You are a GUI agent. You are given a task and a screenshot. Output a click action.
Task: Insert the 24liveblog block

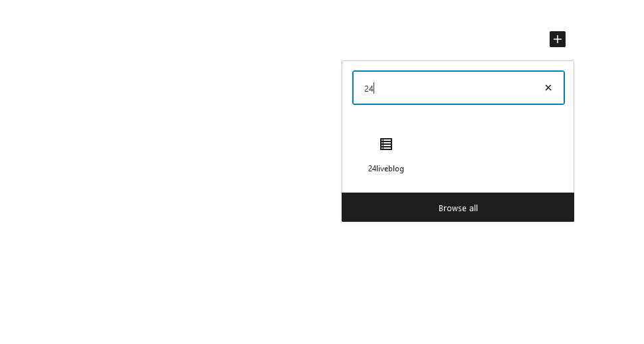(385, 155)
